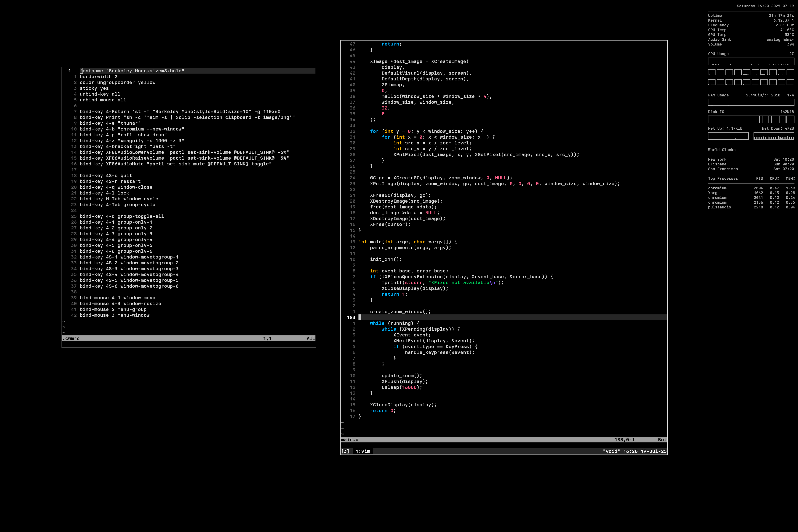Click the 'sticky yes' line in .cwmrc

tap(94, 88)
